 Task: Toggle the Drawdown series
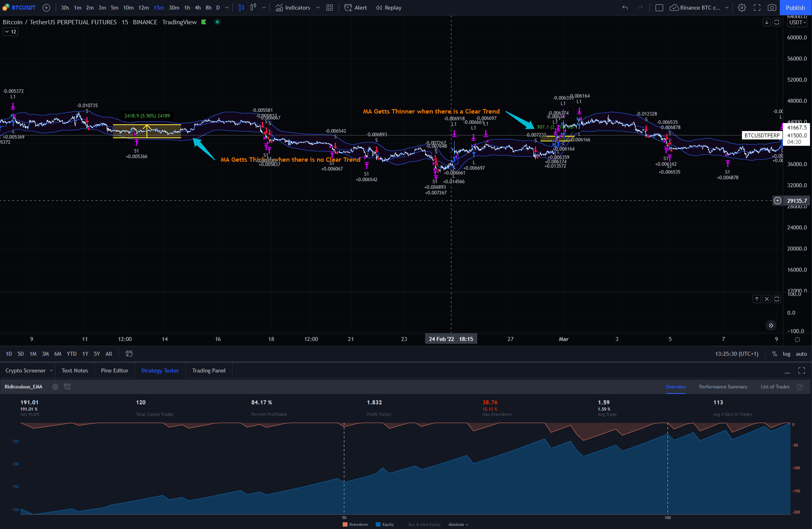355,525
